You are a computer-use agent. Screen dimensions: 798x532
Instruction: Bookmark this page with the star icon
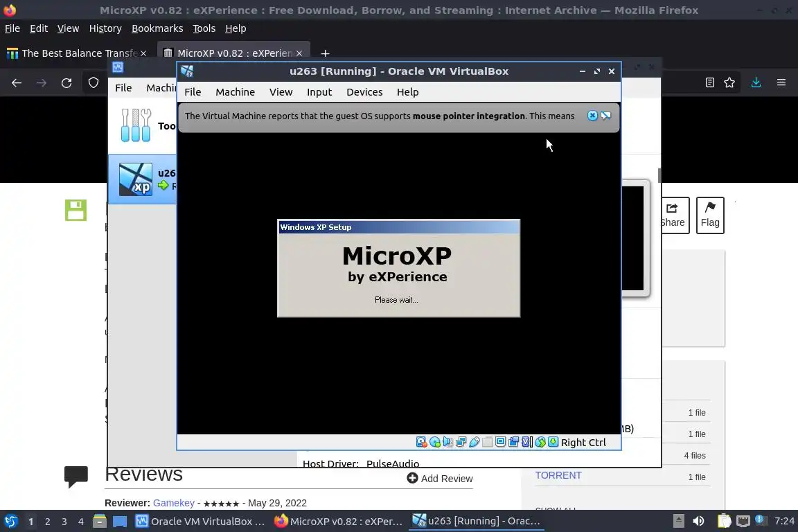click(x=729, y=82)
